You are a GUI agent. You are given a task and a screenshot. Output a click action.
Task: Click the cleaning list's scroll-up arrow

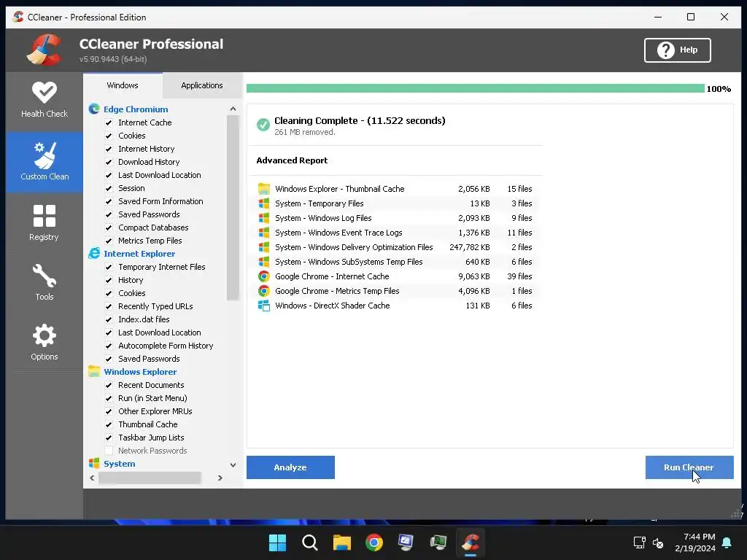click(x=233, y=109)
